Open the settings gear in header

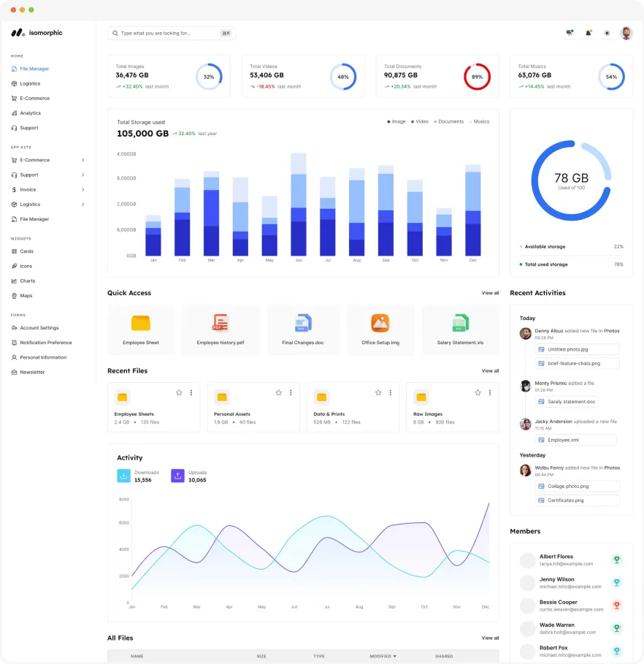pos(607,33)
